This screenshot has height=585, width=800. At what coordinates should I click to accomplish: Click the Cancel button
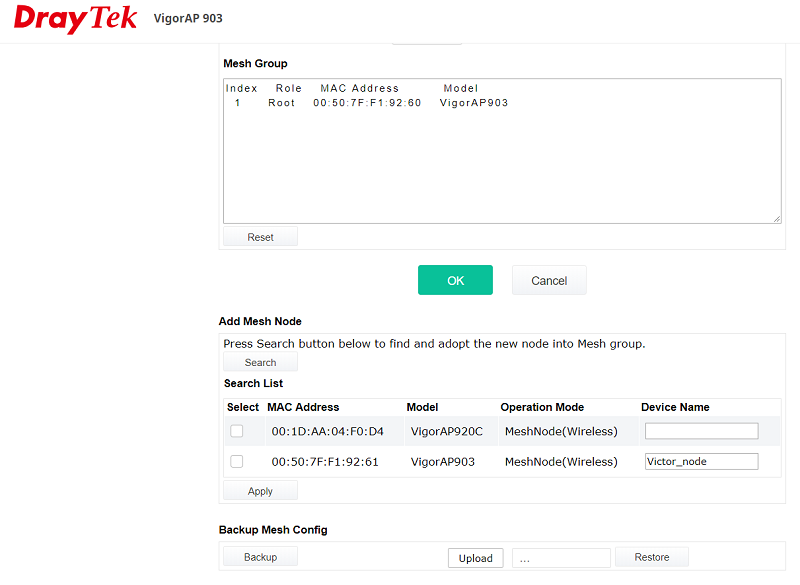click(x=549, y=280)
